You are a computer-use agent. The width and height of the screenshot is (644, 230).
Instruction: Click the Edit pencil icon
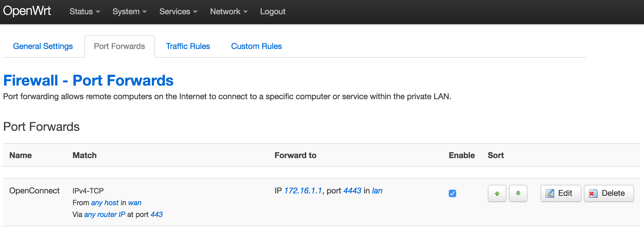pos(550,193)
